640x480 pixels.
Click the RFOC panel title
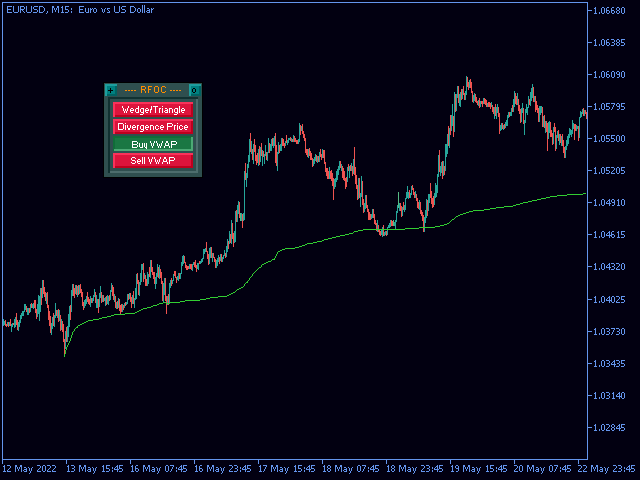pyautogui.click(x=153, y=90)
